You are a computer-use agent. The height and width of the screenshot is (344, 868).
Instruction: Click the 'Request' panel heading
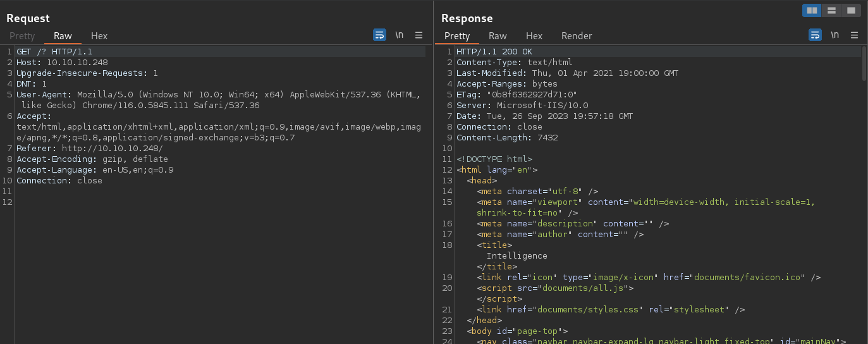point(28,18)
